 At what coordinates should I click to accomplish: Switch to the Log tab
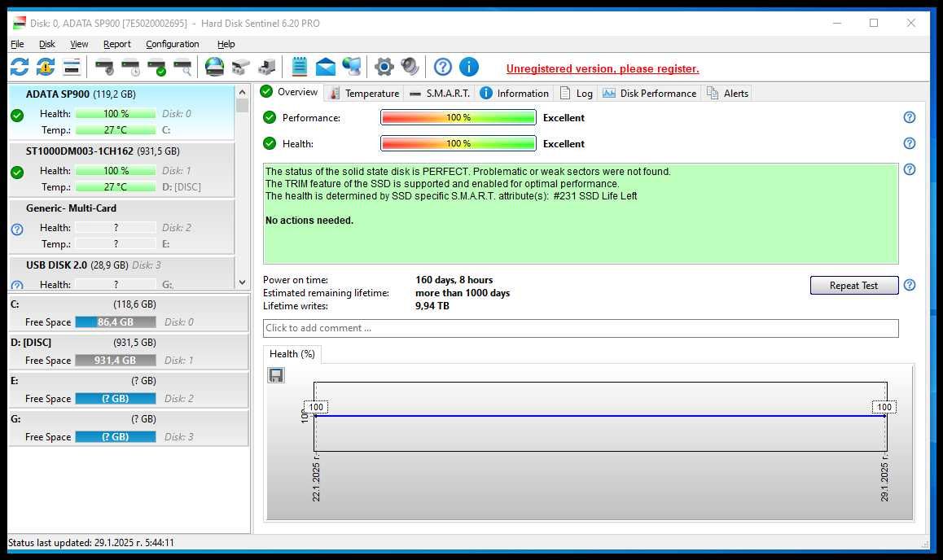(577, 93)
